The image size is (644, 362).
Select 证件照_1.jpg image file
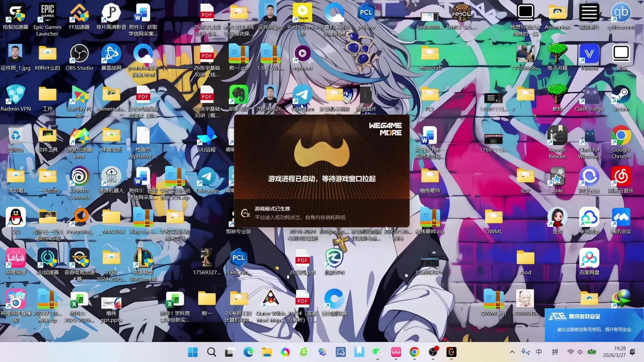16,57
